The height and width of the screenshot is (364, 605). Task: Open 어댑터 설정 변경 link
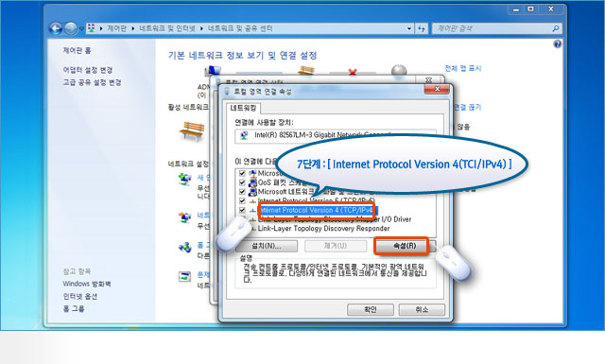click(x=88, y=70)
